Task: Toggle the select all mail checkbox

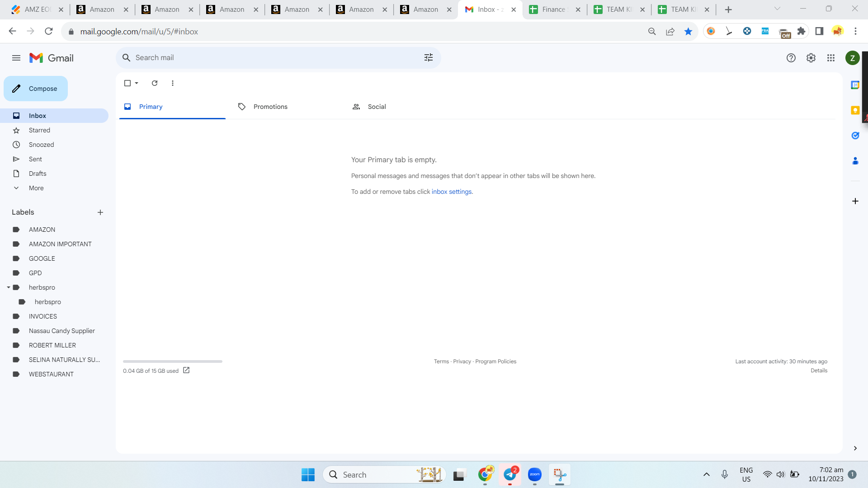Action: (x=127, y=83)
